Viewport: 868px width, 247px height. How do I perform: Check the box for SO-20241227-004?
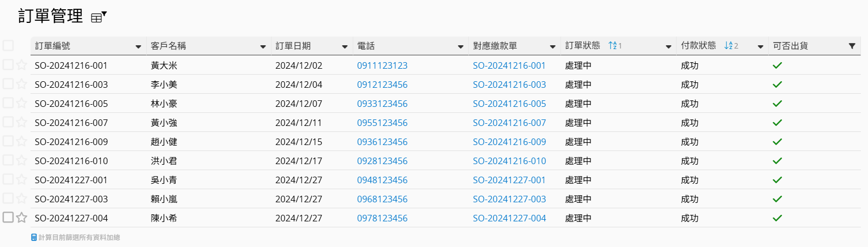[8, 218]
